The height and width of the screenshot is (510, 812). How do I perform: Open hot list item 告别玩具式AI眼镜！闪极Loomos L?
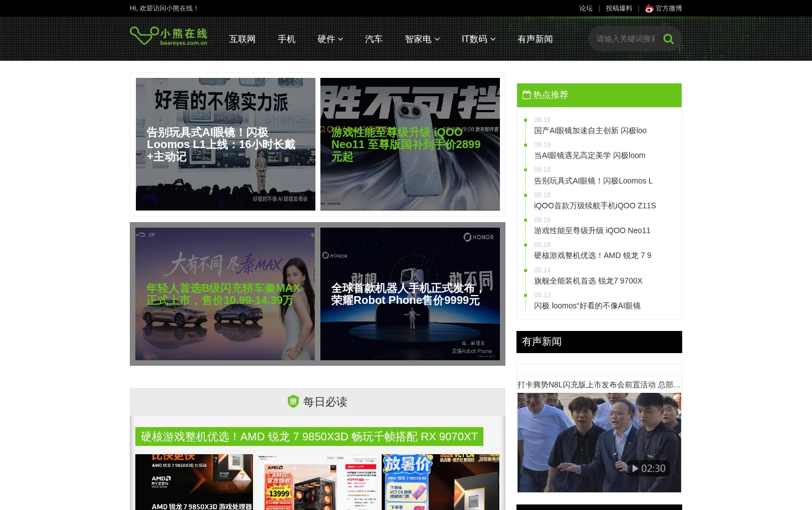point(593,181)
